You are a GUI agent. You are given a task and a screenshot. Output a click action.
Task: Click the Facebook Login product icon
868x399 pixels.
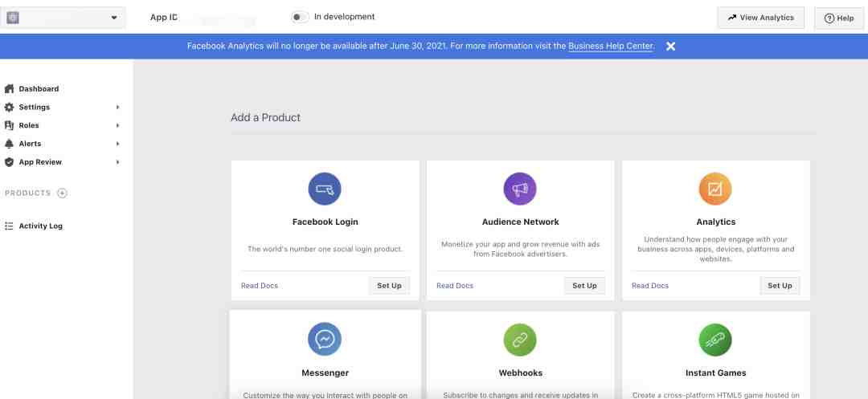click(x=325, y=189)
